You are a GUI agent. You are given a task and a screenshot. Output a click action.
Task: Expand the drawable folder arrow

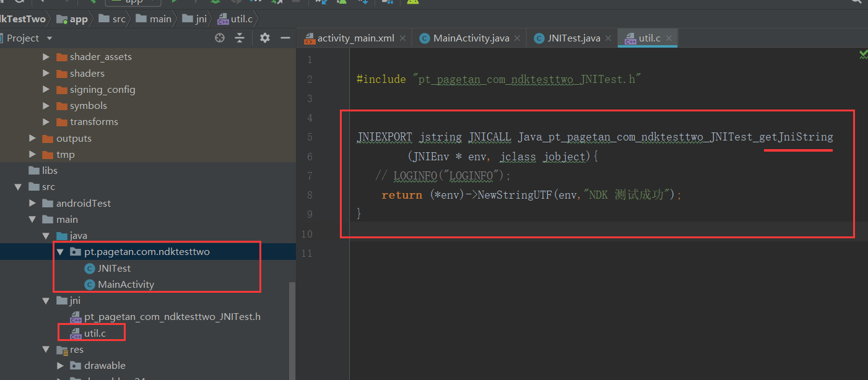coord(61,366)
